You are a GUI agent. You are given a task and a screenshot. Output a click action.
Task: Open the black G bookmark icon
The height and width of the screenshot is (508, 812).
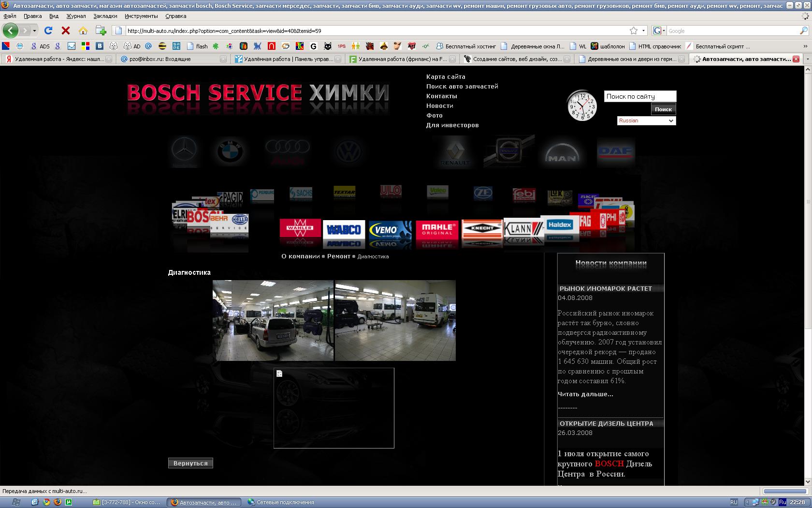(313, 46)
